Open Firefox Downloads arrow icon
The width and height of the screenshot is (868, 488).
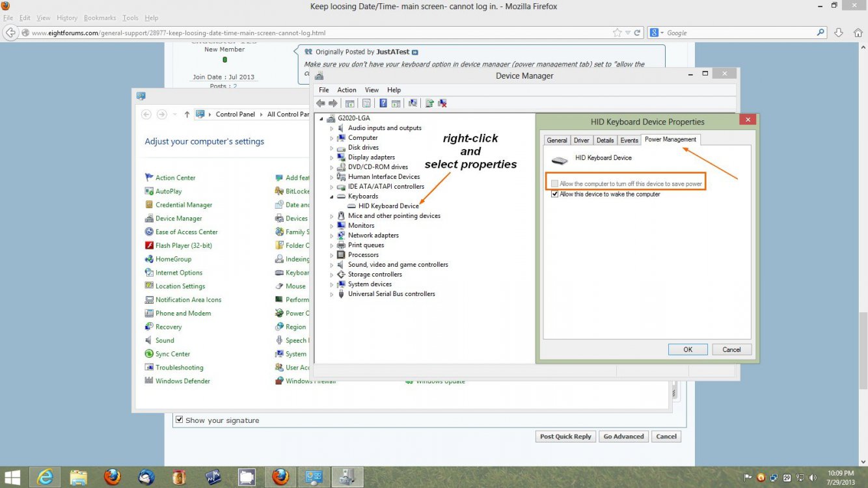839,33
